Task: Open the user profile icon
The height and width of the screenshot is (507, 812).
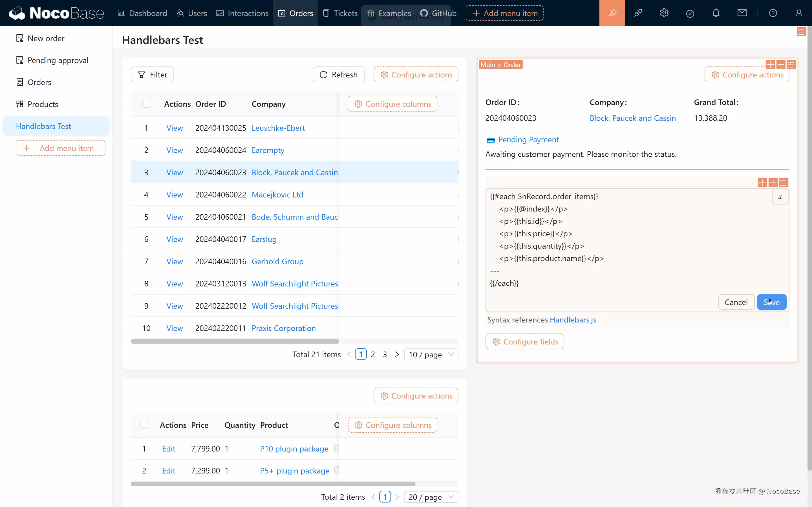Action: (x=798, y=13)
